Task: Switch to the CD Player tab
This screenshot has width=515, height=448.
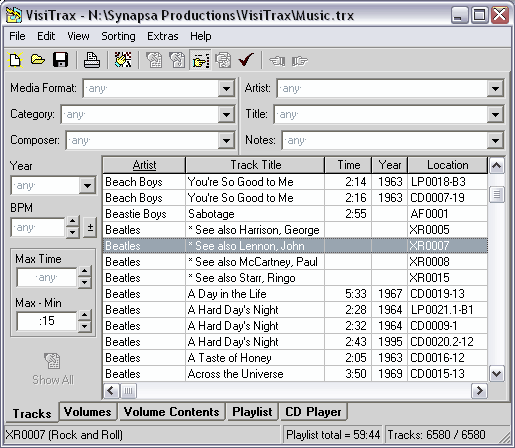Action: (313, 412)
